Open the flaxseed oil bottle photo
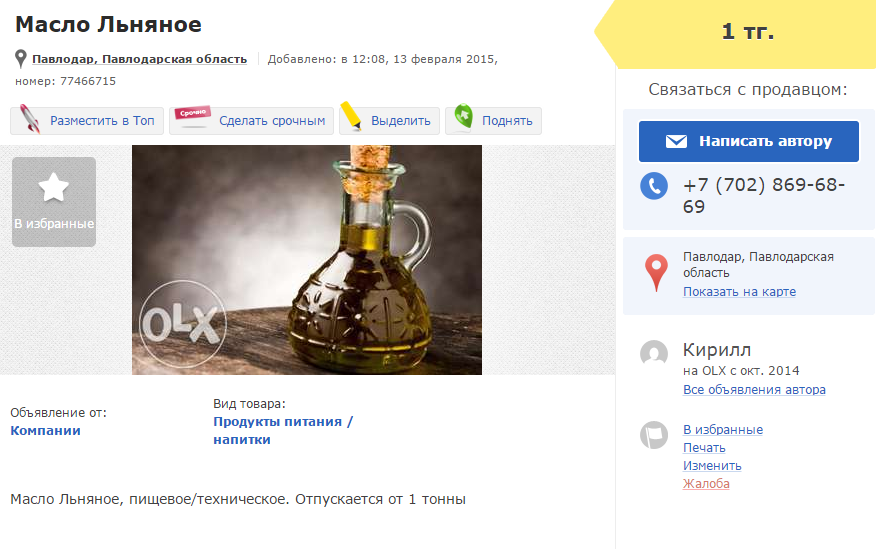Screen dimensions: 876x549 tap(307, 260)
